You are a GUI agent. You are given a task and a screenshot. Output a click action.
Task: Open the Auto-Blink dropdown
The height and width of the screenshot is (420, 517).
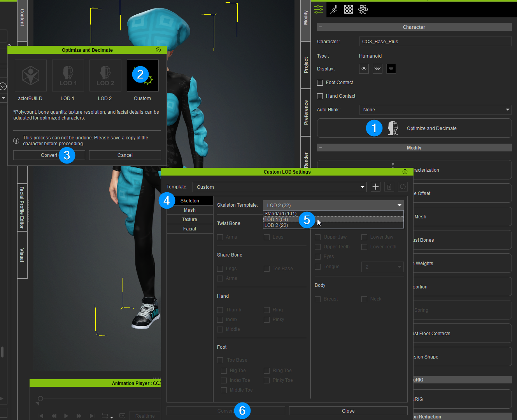click(x=435, y=110)
